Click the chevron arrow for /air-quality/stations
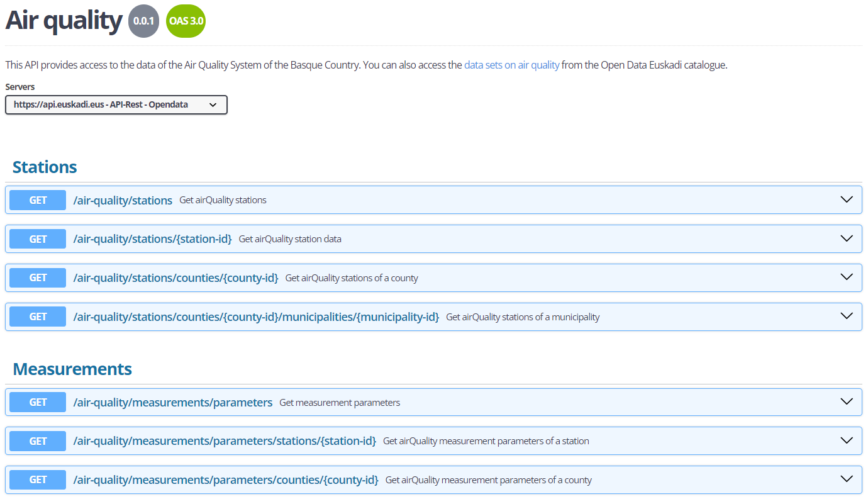The width and height of the screenshot is (868, 499). 847,199
